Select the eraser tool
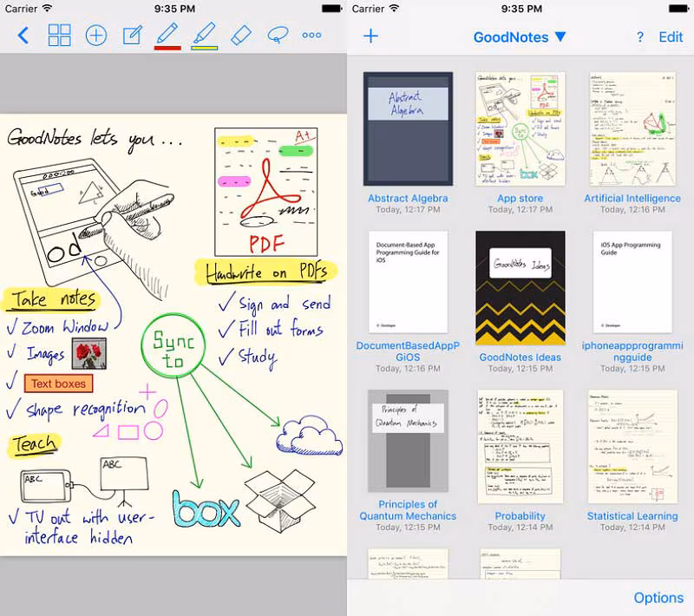694x616 pixels. pos(241,36)
